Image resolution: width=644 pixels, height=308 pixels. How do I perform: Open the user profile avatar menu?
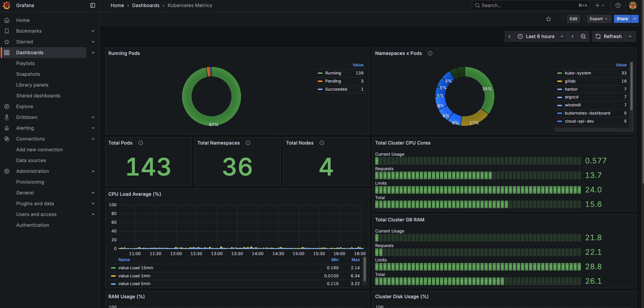point(633,5)
